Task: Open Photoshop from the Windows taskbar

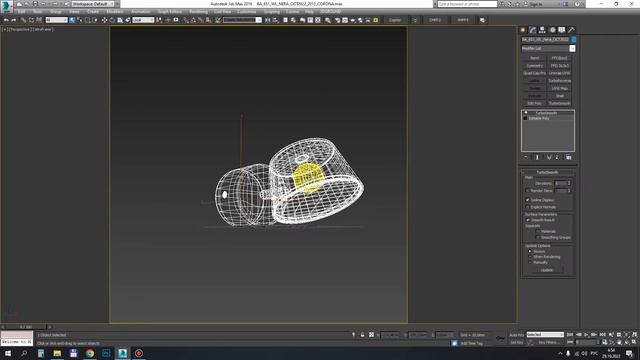Action: point(106,353)
